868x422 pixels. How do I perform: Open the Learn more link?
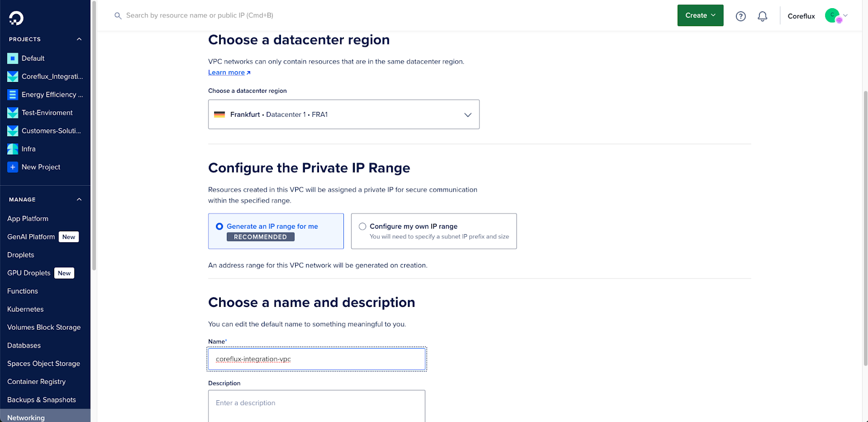(x=226, y=72)
